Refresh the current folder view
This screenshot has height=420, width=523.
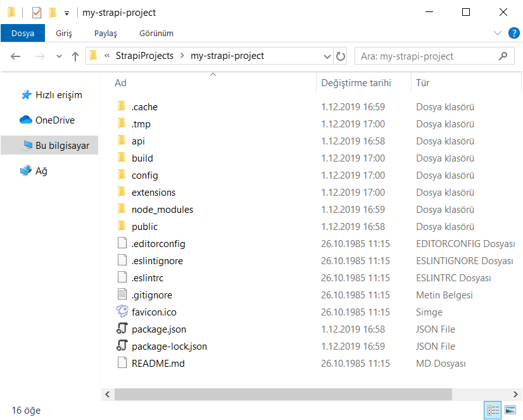340,56
